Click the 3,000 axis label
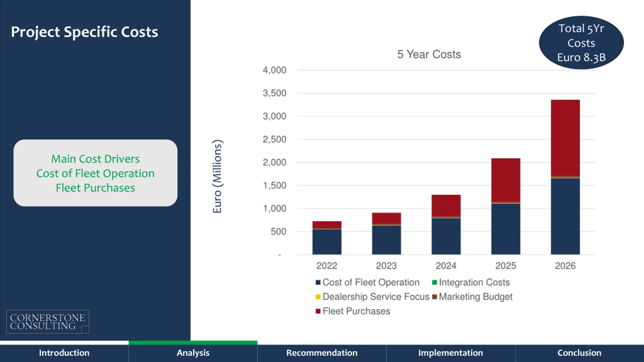 pos(274,116)
